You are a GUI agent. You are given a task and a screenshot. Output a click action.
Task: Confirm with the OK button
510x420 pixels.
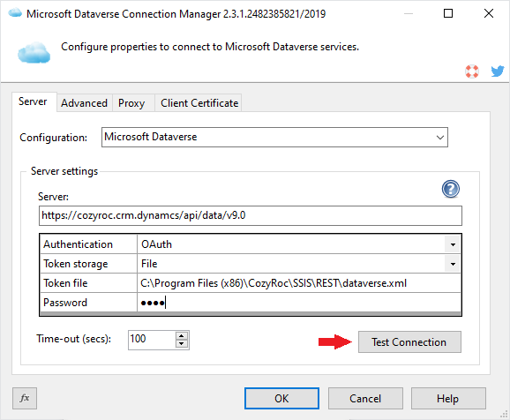point(281,398)
